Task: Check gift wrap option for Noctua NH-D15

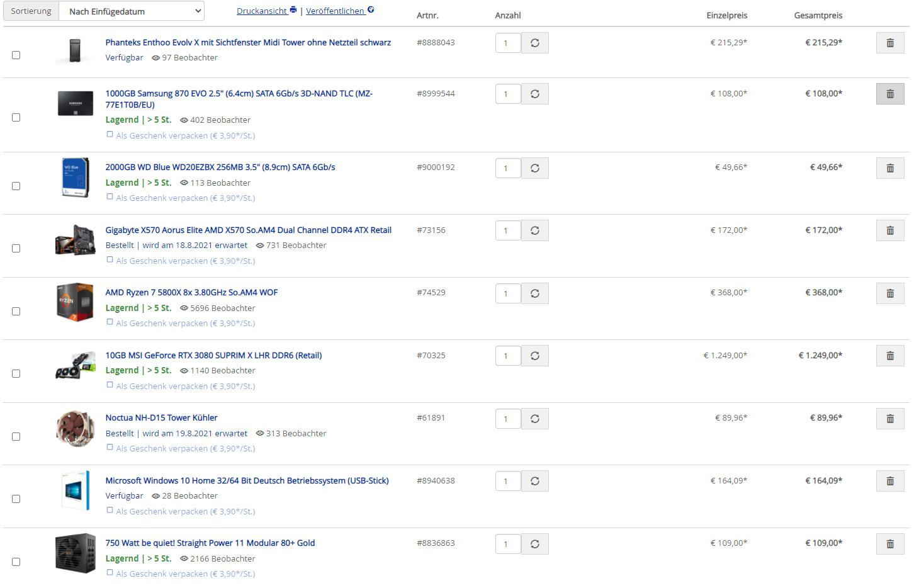Action: pyautogui.click(x=110, y=448)
